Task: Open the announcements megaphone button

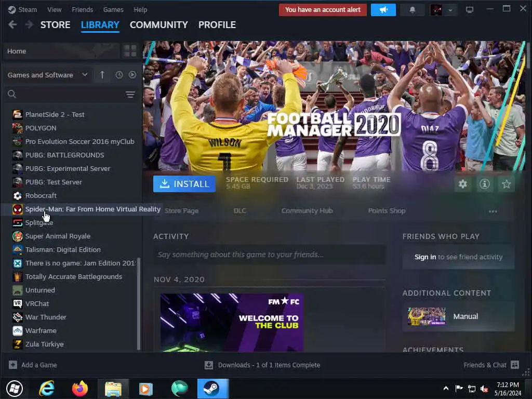Action: (x=383, y=10)
